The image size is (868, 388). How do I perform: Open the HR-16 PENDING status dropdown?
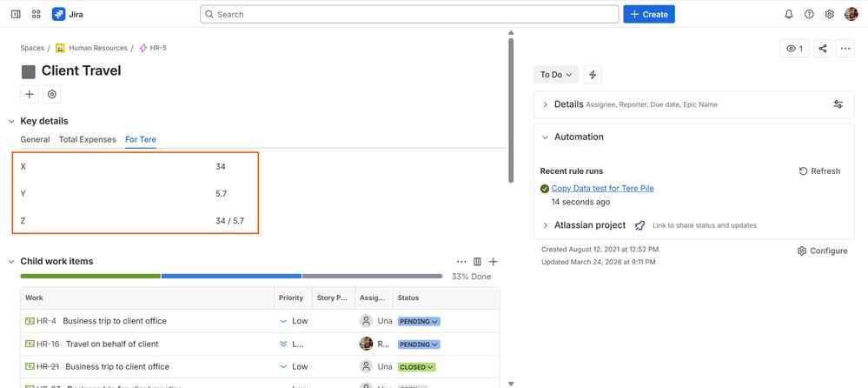(419, 345)
